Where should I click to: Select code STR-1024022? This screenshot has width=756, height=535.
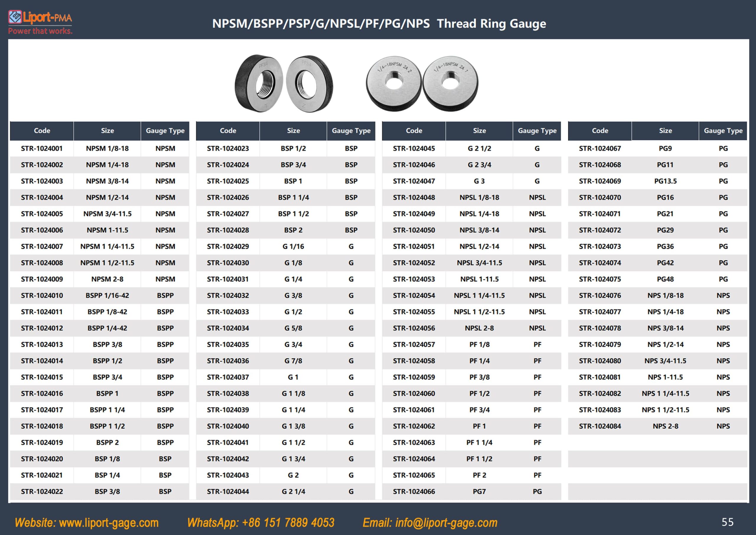coord(42,492)
